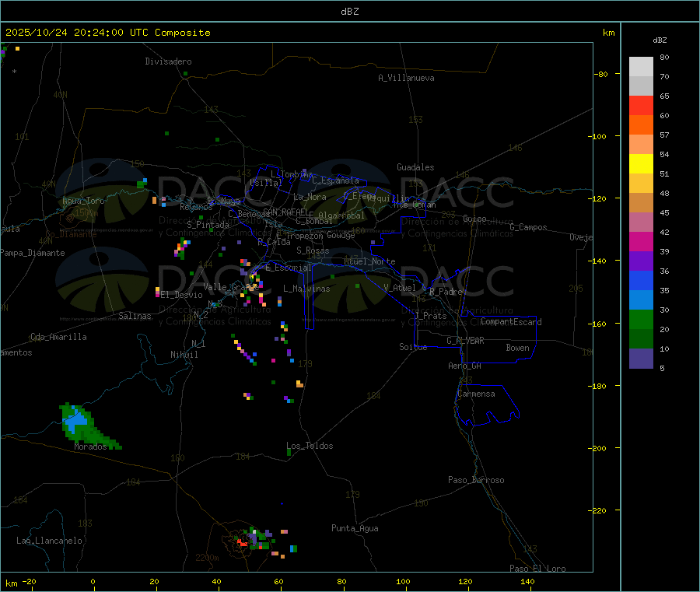Click the -80 km Y-axis tick label
Screen dimensions: 700x592
(601, 74)
